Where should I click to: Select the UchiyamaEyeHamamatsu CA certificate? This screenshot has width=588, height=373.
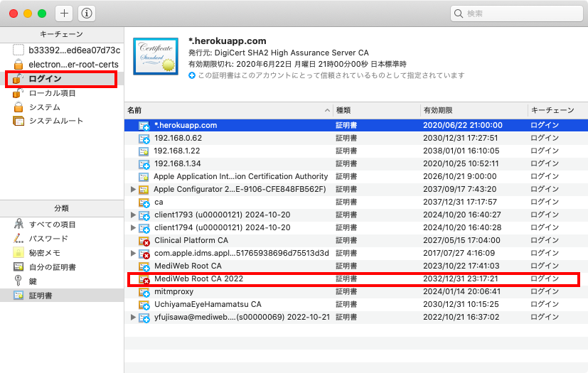point(356,304)
